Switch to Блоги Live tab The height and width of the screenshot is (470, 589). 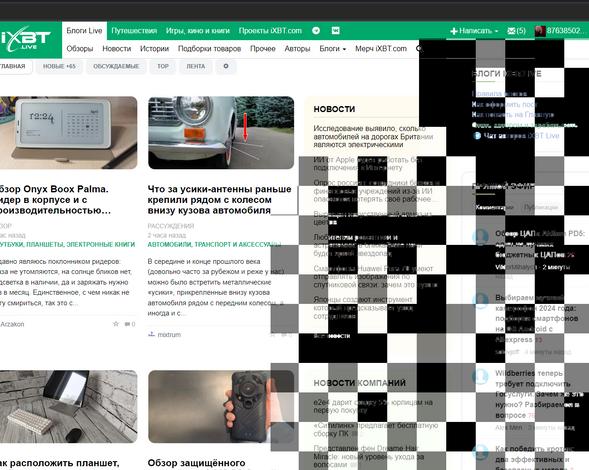point(84,31)
